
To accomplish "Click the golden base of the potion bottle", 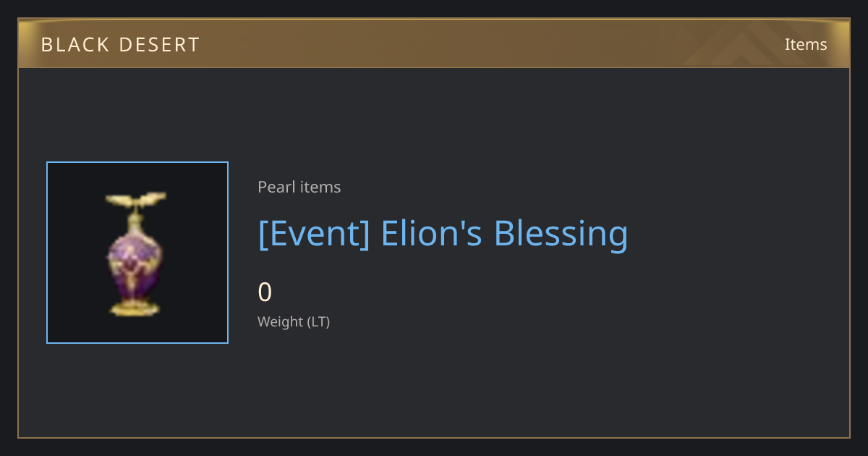I will pos(136,309).
